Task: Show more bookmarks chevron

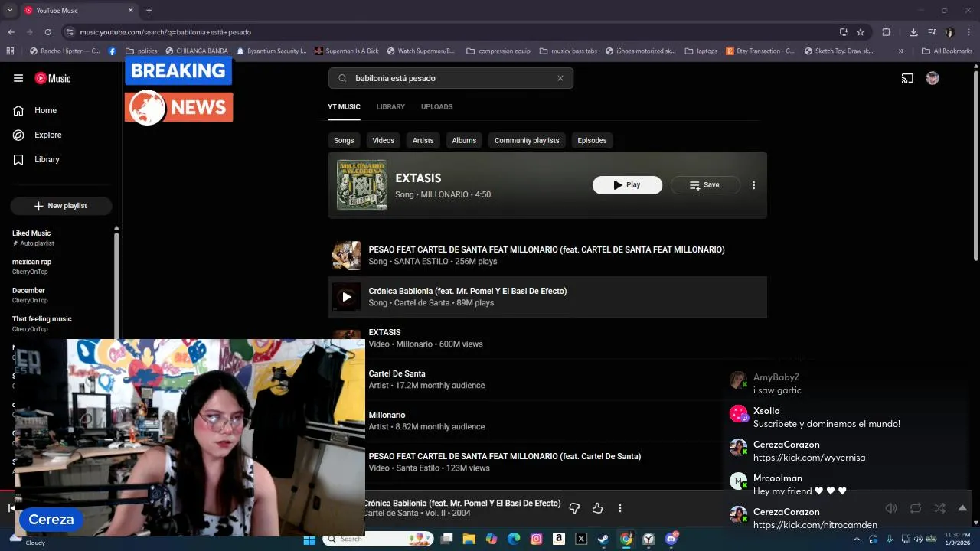Action: [901, 51]
